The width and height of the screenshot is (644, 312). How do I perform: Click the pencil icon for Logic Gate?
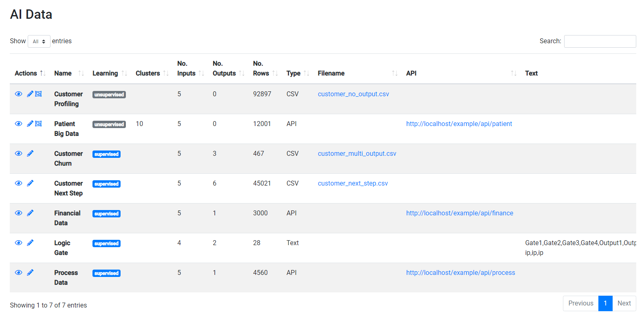pyautogui.click(x=30, y=243)
